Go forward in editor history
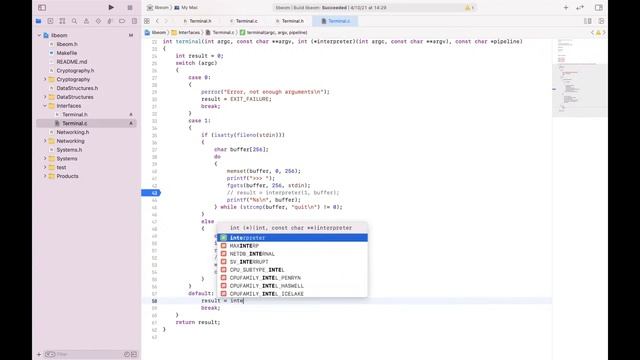640x360 pixels. 166,21
